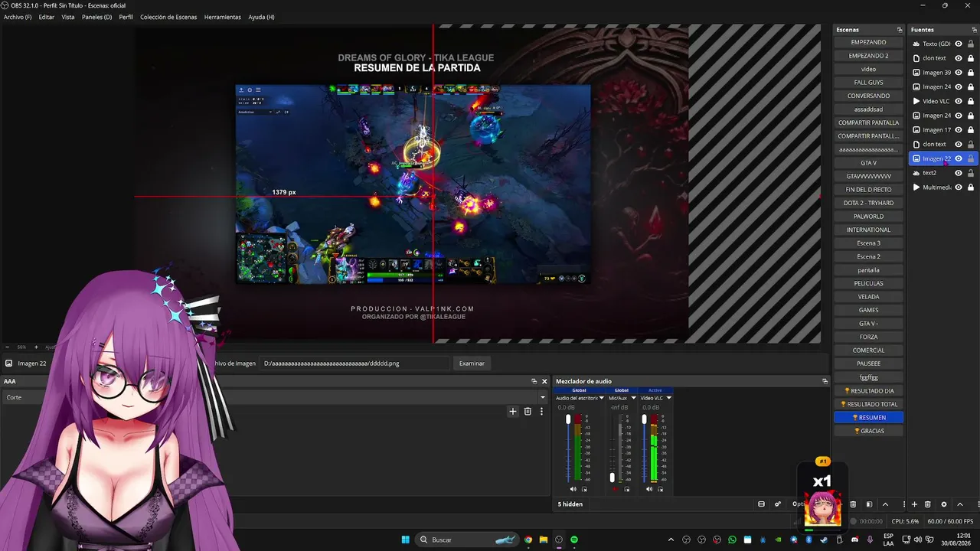Toggle visibility of Imagen 39 source
The height and width of the screenshot is (551, 980).
tap(959, 73)
